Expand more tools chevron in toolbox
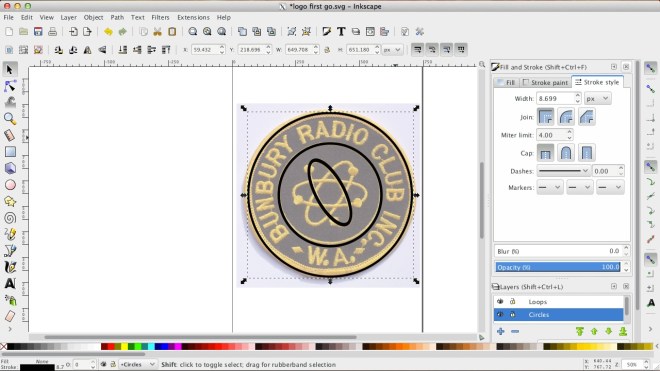This screenshot has width=660, height=371. pyautogui.click(x=10, y=329)
